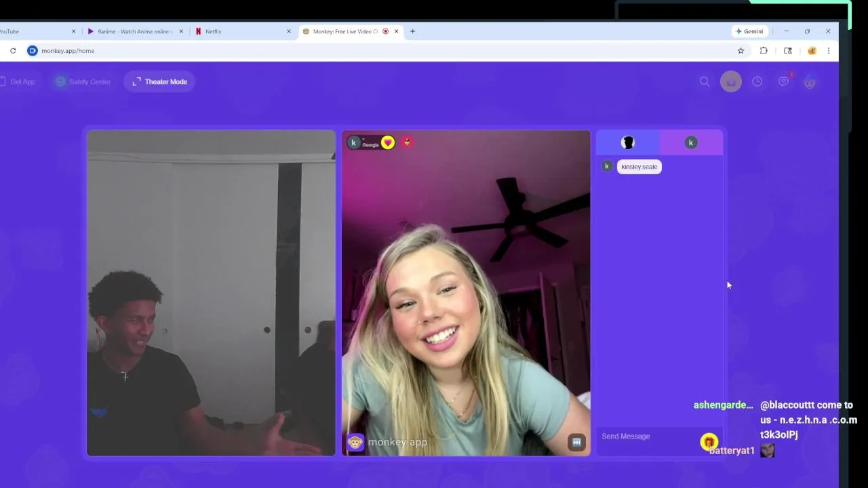
Task: Click the gift icon near Send Message
Action: tap(709, 443)
